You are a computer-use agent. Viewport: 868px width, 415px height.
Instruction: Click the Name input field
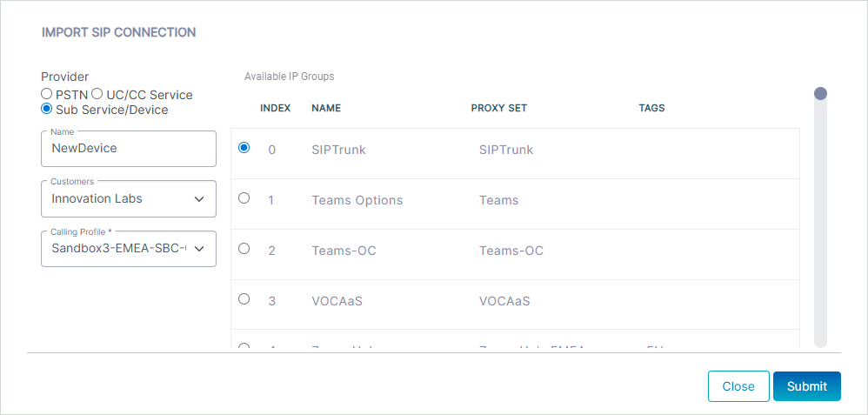tap(129, 149)
